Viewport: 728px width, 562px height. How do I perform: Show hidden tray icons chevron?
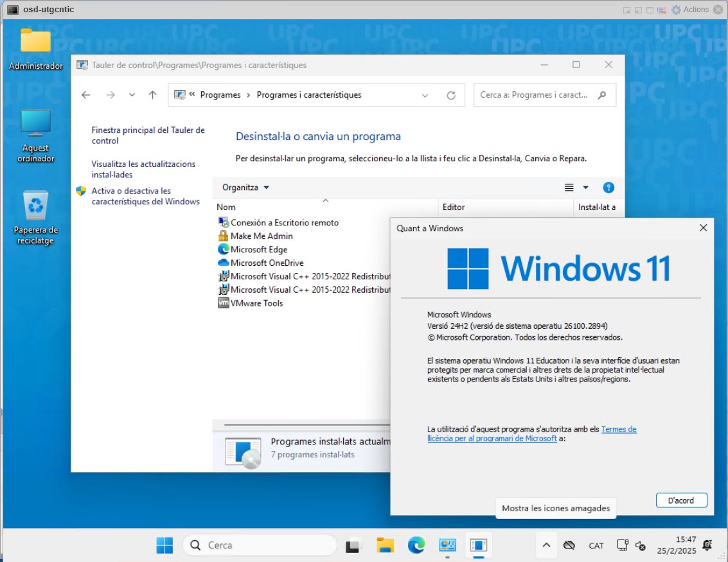(x=546, y=545)
